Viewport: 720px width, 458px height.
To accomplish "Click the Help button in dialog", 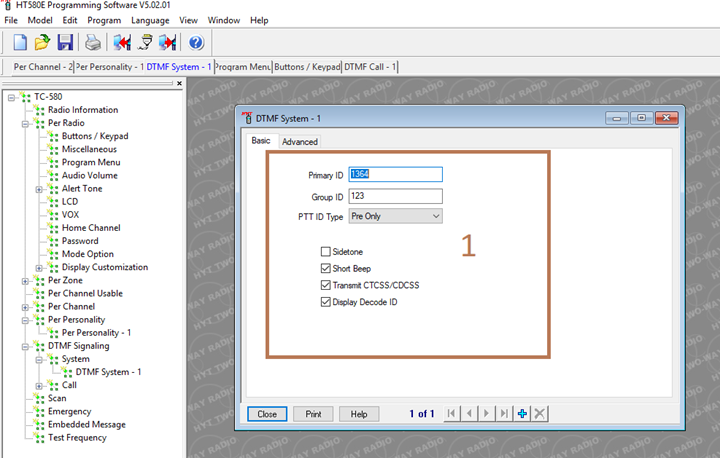I will [x=359, y=414].
